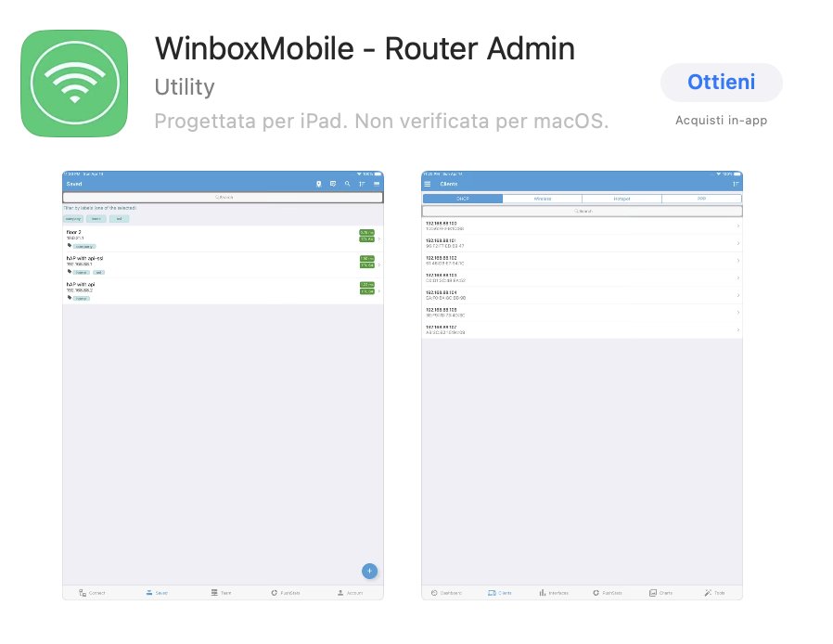This screenshot has width=833, height=644.
Task: Click the map pin icon in Saved header
Action: (319, 184)
